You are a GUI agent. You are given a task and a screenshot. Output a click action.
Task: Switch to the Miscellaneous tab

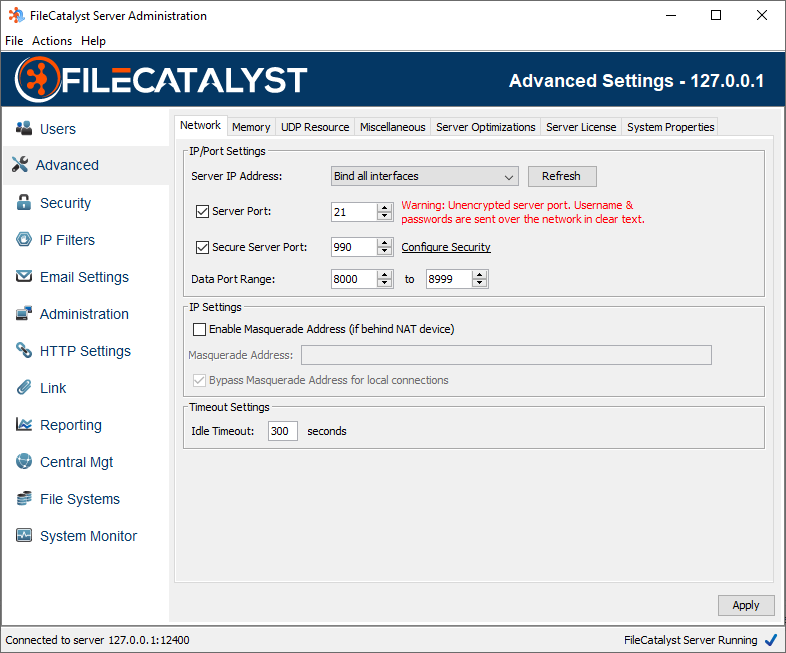(392, 127)
